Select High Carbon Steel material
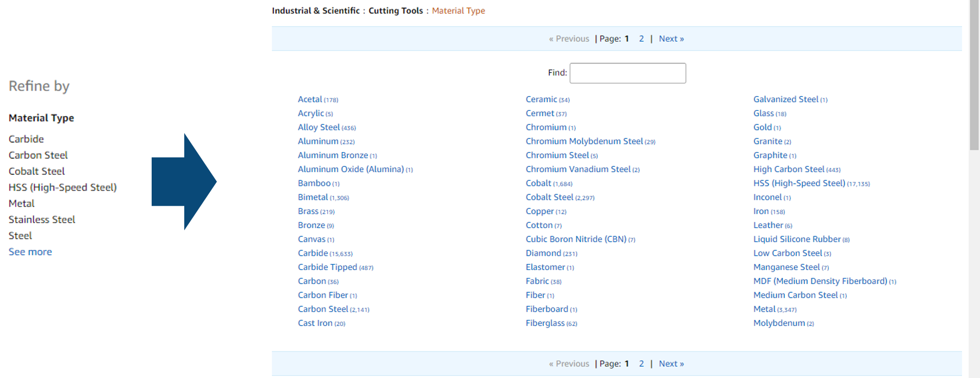This screenshot has height=378, width=980. coord(789,169)
